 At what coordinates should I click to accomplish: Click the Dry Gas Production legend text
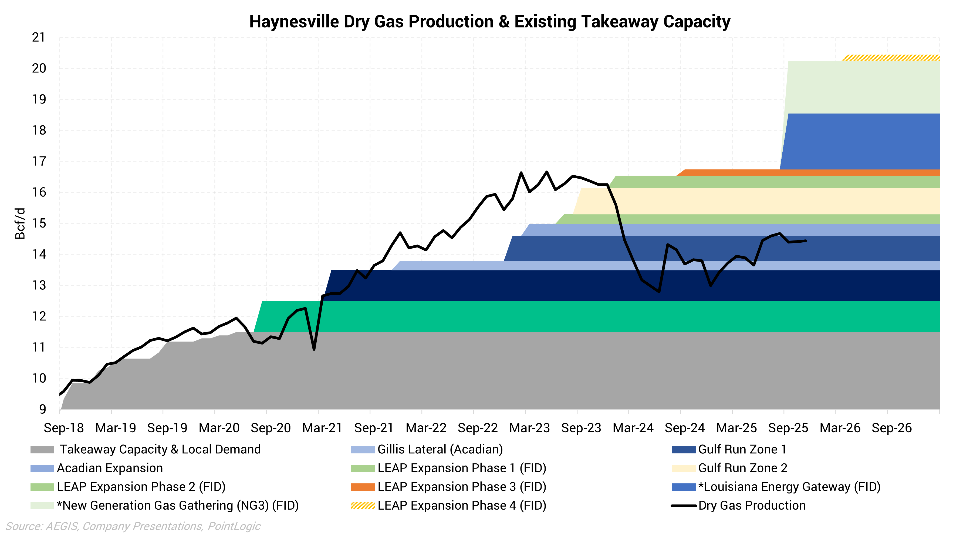[x=752, y=506]
